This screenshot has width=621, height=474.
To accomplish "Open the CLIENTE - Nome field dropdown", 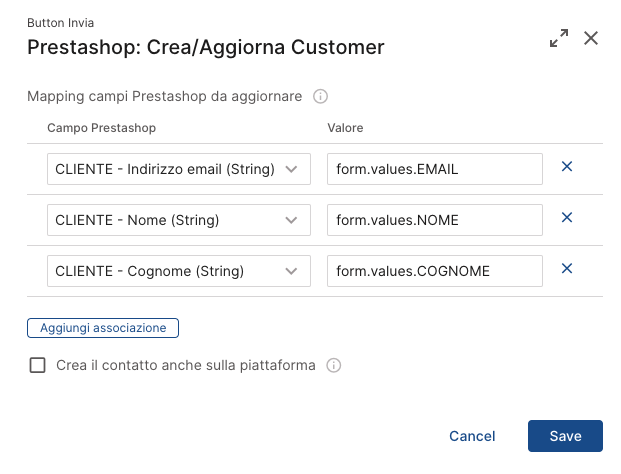I will click(x=179, y=220).
